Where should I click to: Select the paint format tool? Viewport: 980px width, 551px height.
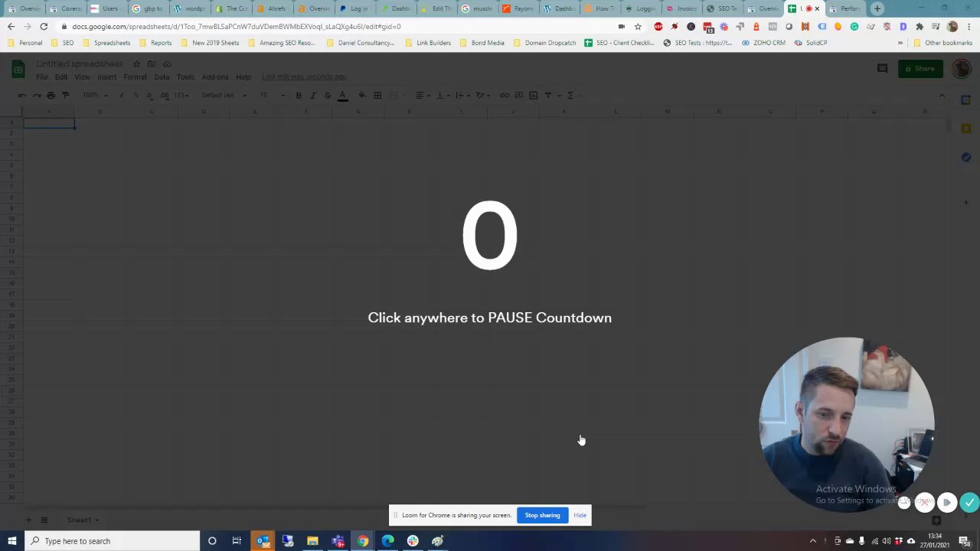(65, 95)
